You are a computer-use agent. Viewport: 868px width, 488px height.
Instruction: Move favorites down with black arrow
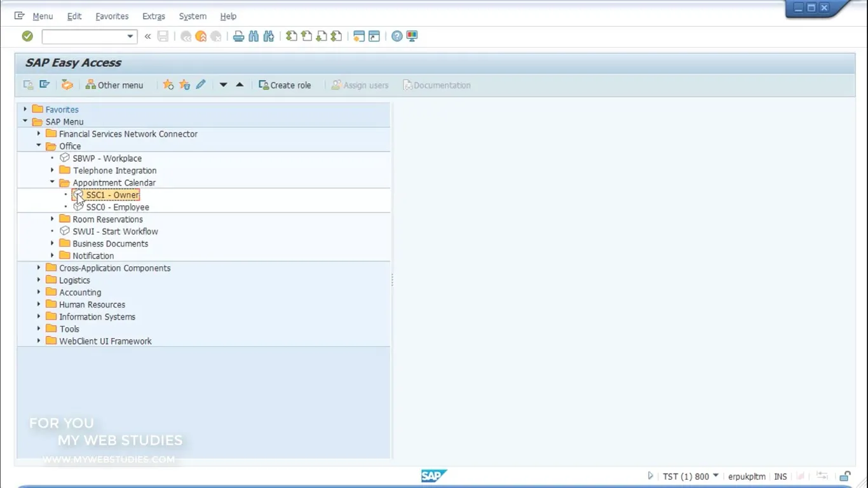point(223,85)
